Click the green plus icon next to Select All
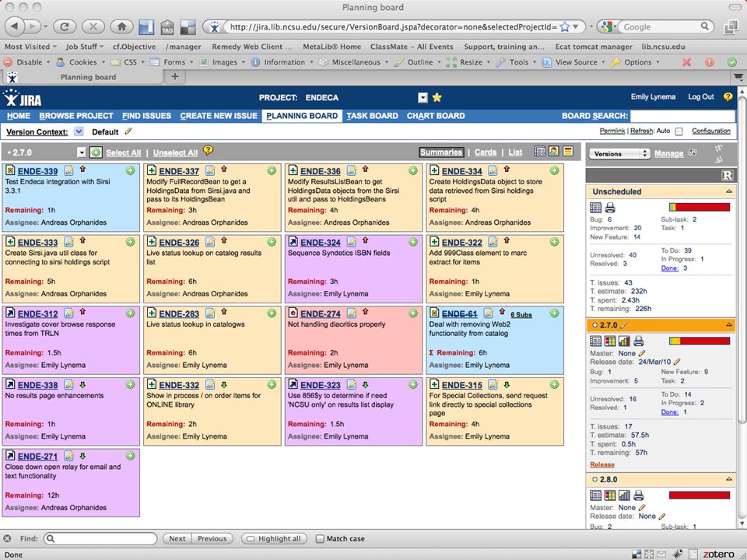The height and width of the screenshot is (560, 747). 96,152
